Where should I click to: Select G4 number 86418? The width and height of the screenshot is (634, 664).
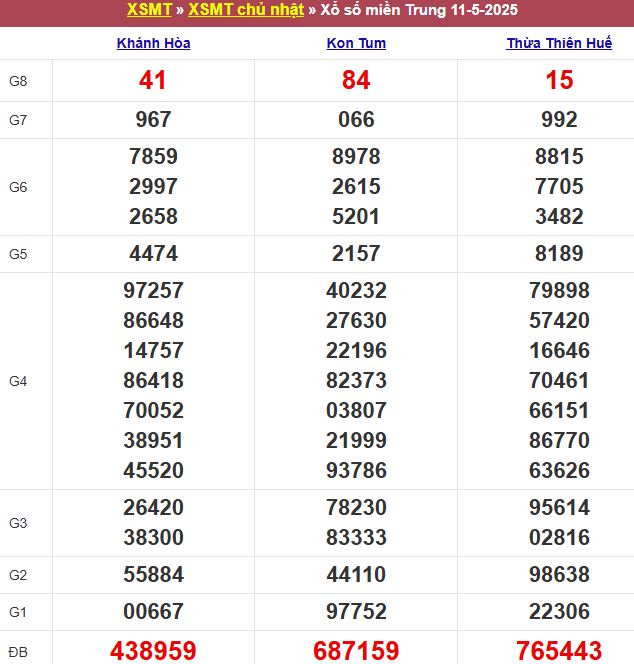pyautogui.click(x=153, y=380)
